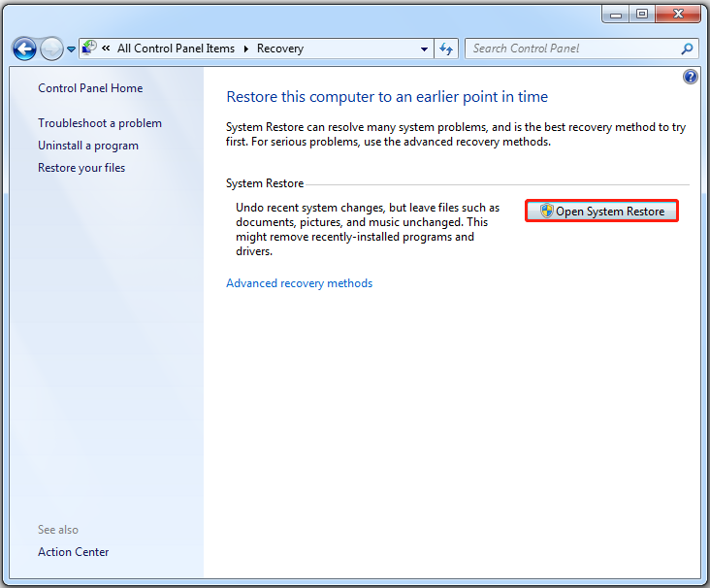Click the greyed Forward navigation arrow
This screenshot has height=588, width=710.
point(51,49)
